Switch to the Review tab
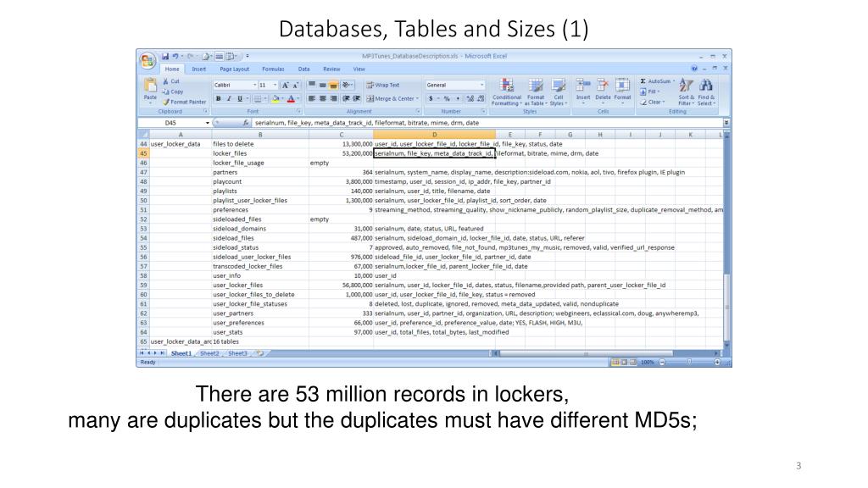Screen dimensions: 868x488 point(331,69)
